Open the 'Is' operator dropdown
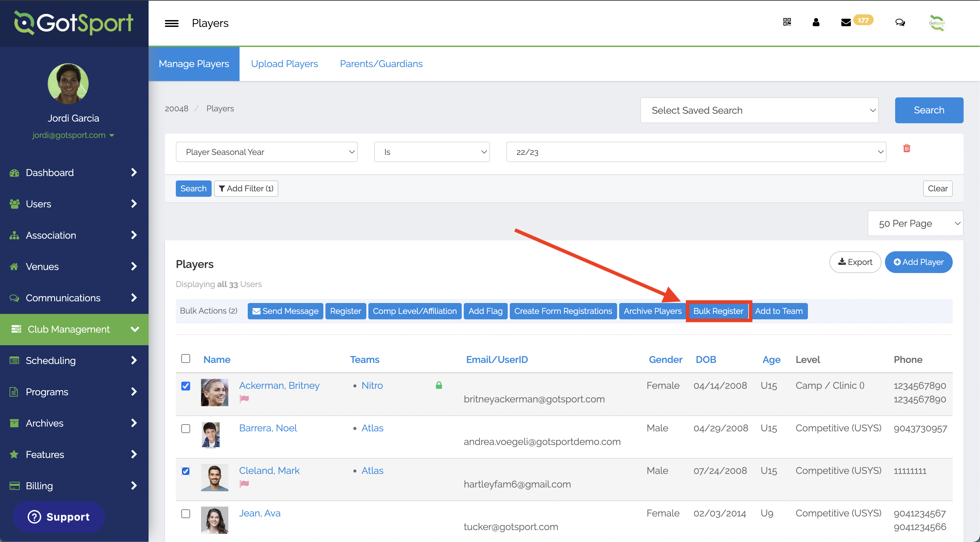 click(x=432, y=152)
